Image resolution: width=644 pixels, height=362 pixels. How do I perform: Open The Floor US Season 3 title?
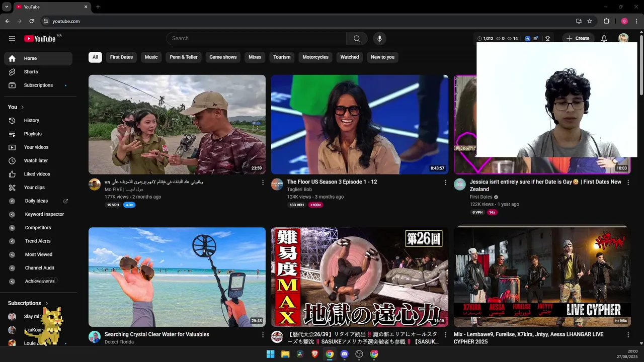(332, 182)
